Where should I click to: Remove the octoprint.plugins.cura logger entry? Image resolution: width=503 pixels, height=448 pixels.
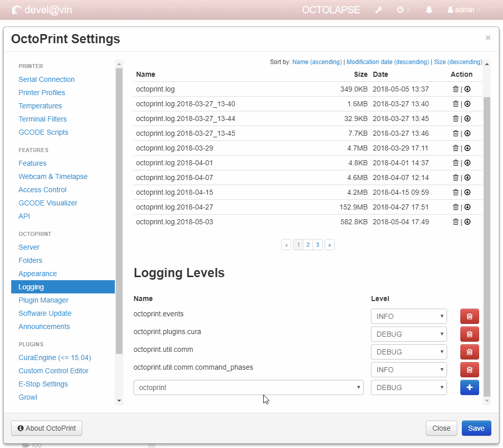click(469, 334)
